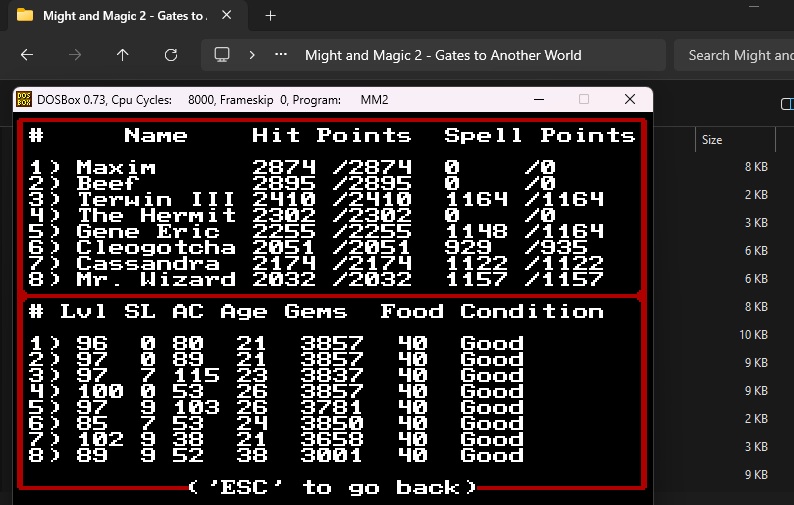The height and width of the screenshot is (505, 794).
Task: Click the This PC monitor icon in address bar
Action: pos(222,55)
